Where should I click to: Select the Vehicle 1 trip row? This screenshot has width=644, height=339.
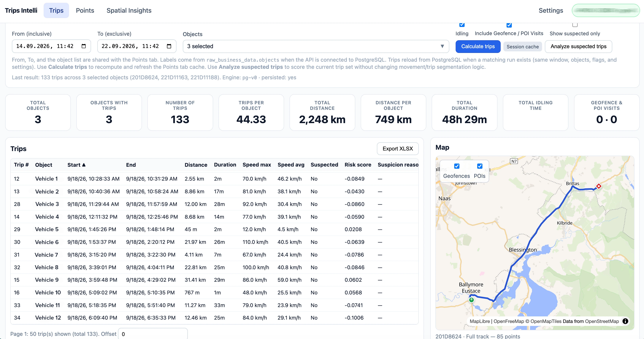[214, 179]
